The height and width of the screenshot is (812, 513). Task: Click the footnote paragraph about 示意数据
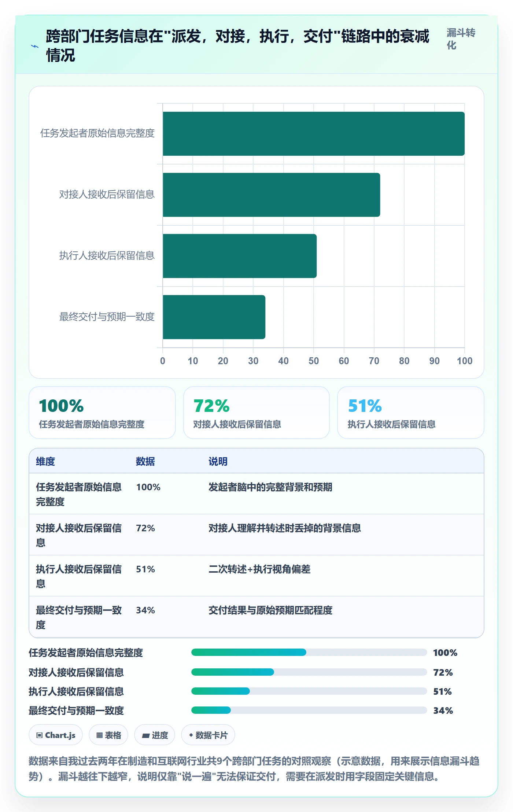click(254, 769)
